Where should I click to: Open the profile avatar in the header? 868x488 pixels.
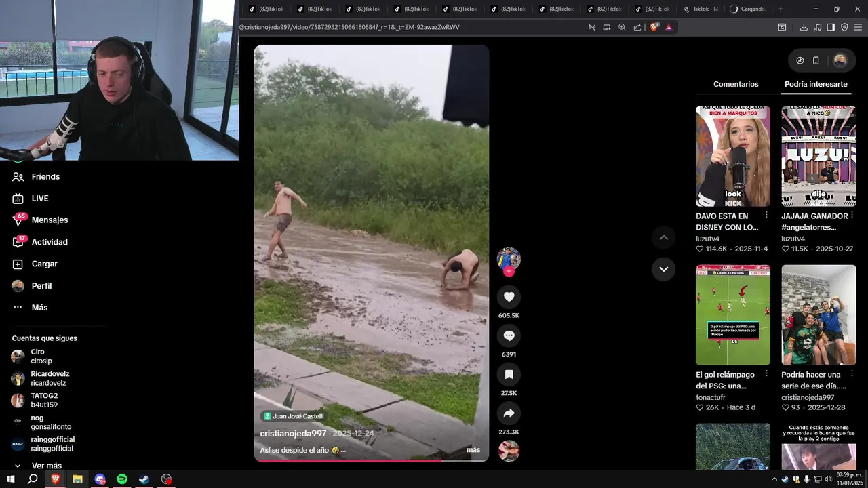click(x=840, y=60)
